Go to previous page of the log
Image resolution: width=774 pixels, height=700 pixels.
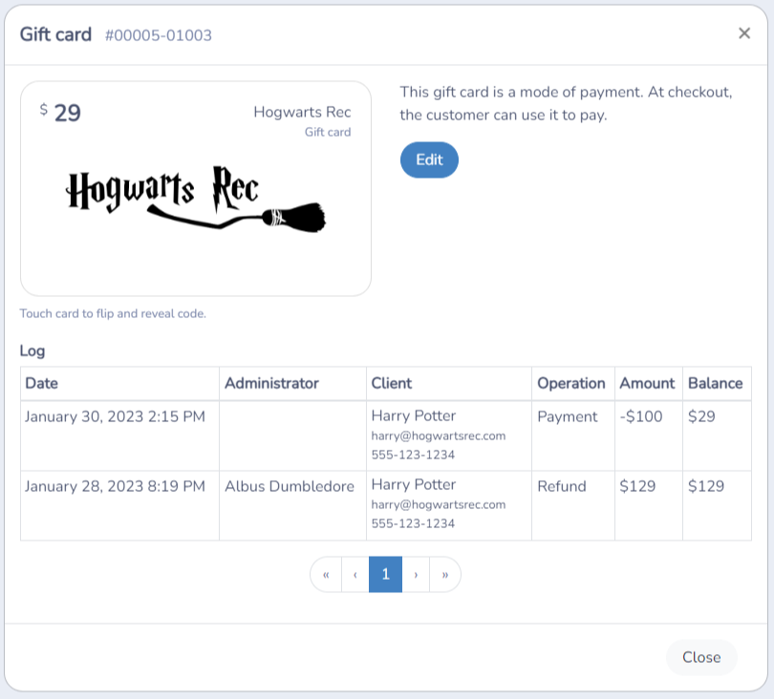coord(355,575)
